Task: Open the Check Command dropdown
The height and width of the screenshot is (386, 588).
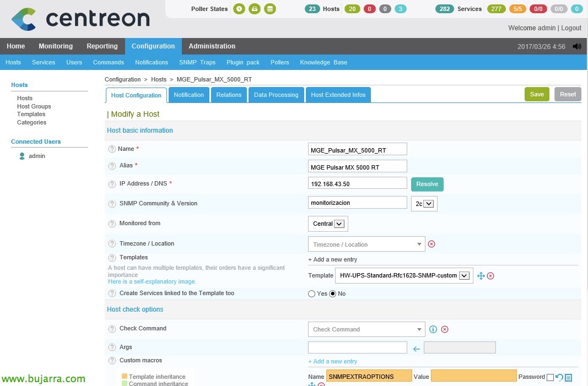Action: pos(366,329)
